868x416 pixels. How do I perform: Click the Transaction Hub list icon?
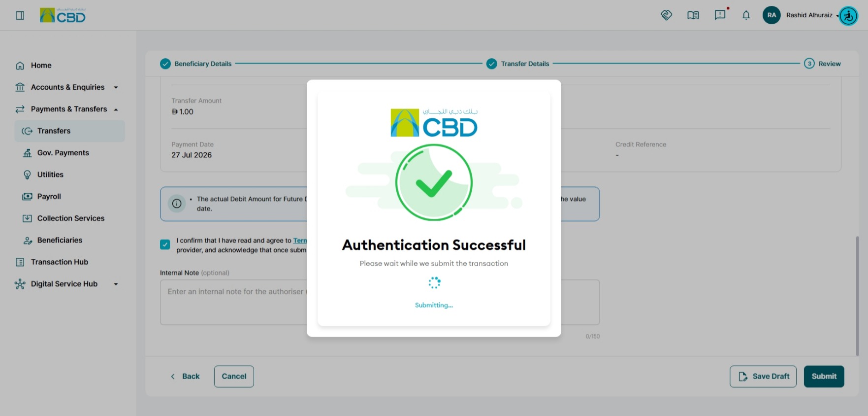20,262
